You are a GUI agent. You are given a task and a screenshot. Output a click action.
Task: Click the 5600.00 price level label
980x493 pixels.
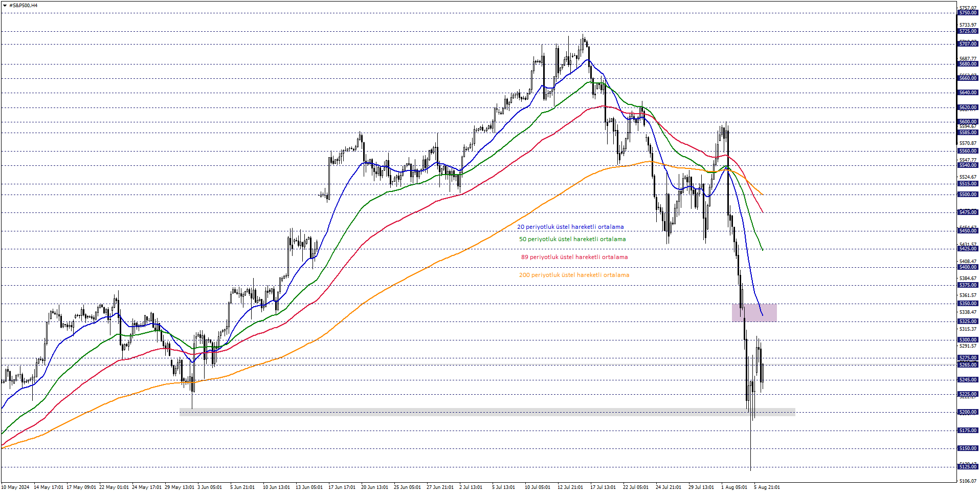968,122
